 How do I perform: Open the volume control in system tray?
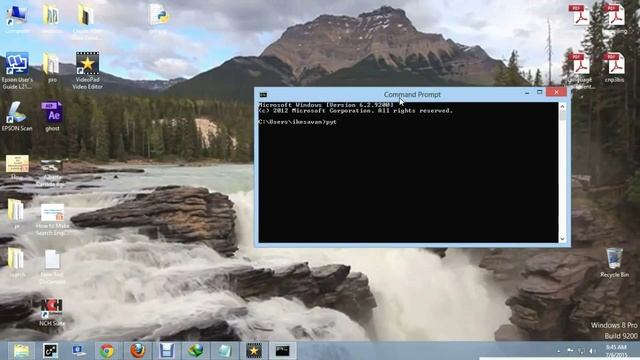[591, 351]
